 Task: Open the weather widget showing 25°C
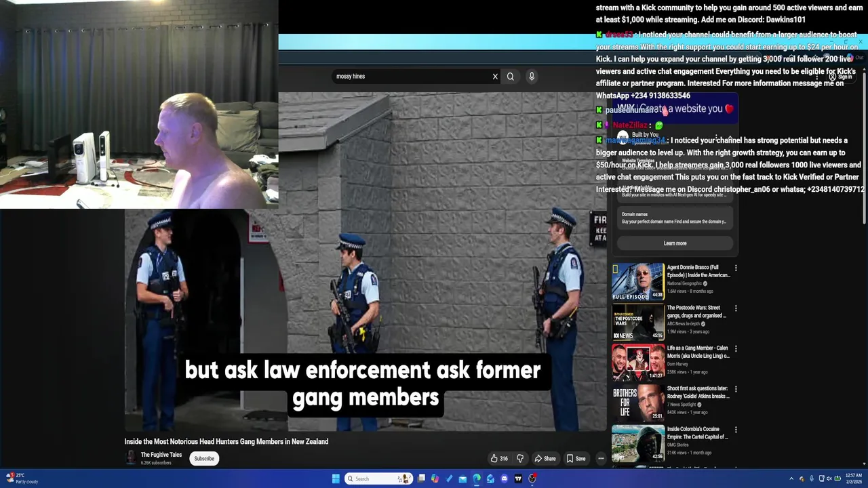pos(20,479)
